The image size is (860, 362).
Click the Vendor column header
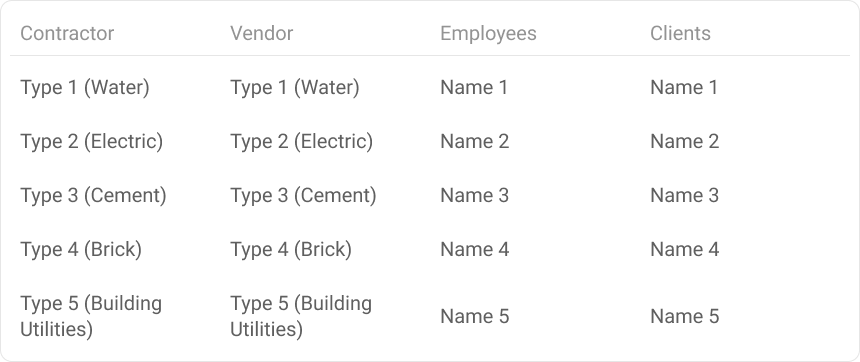[262, 33]
